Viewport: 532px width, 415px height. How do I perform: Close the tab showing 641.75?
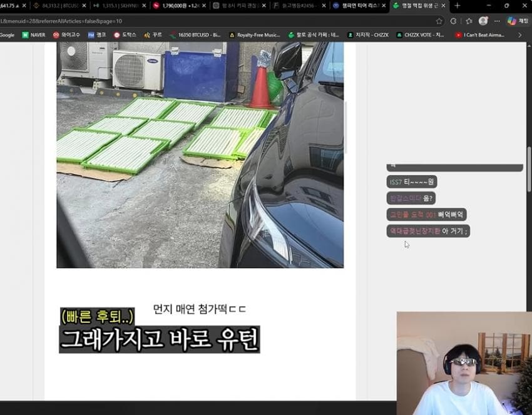[24, 6]
